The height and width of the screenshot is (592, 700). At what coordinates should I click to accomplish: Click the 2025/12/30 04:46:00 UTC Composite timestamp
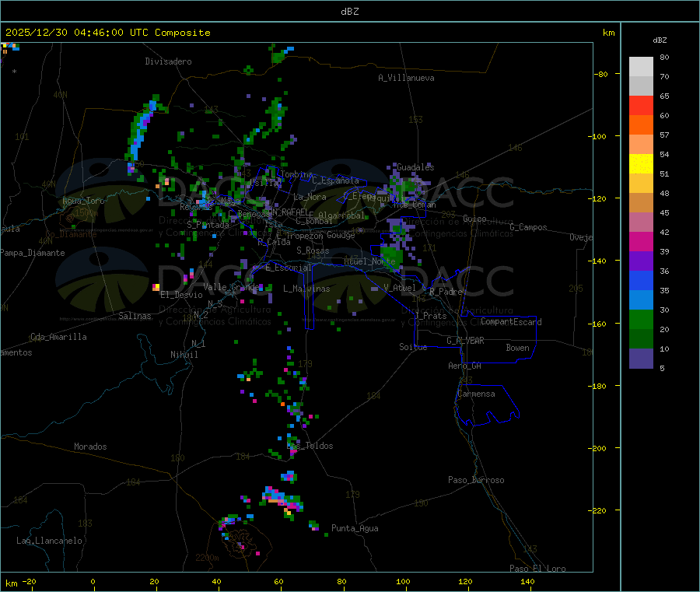click(x=107, y=33)
